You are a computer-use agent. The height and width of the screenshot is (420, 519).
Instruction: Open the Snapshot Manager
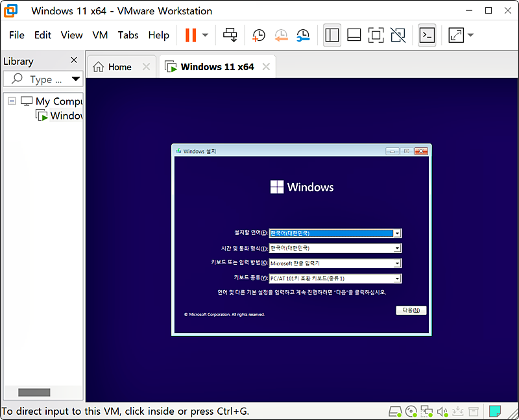(303, 35)
